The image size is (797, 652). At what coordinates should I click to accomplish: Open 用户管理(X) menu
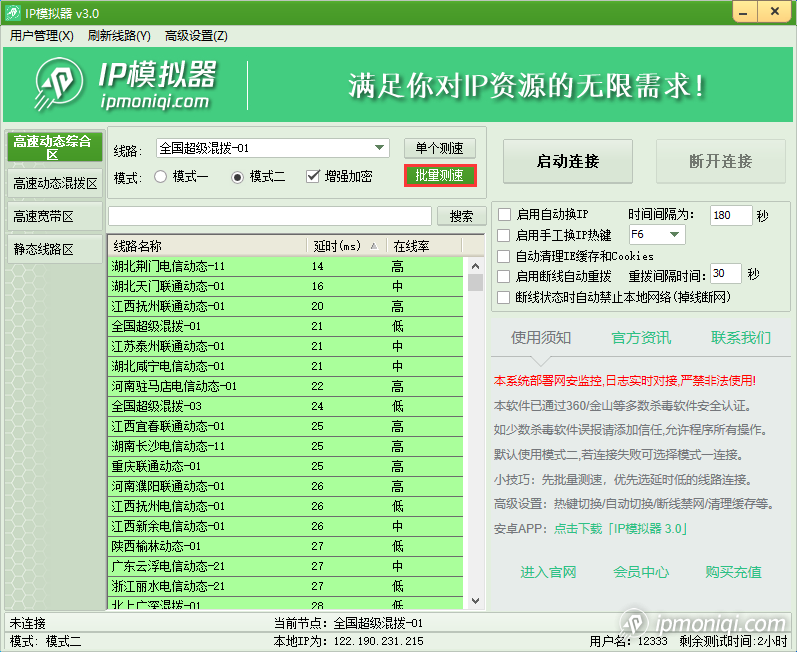coord(42,35)
